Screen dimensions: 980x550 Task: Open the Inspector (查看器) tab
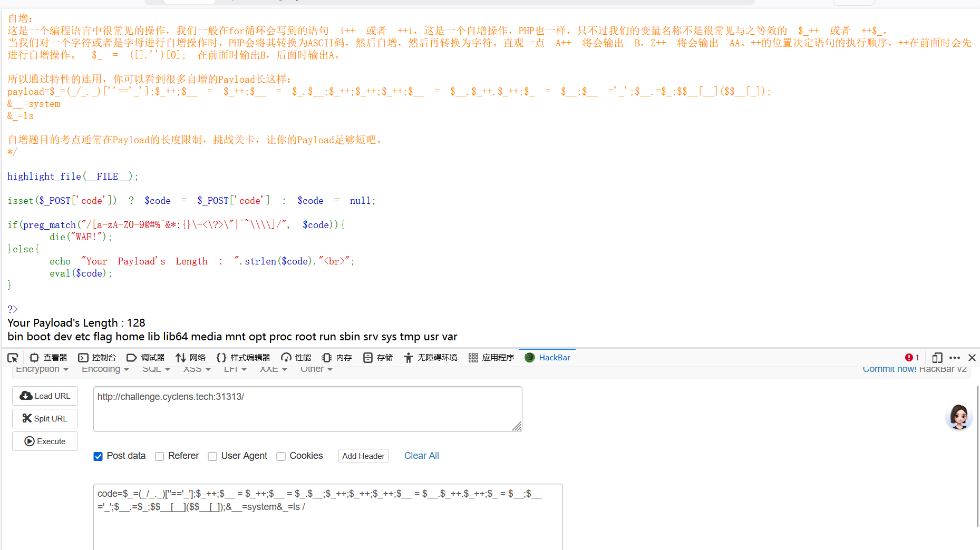coord(48,358)
